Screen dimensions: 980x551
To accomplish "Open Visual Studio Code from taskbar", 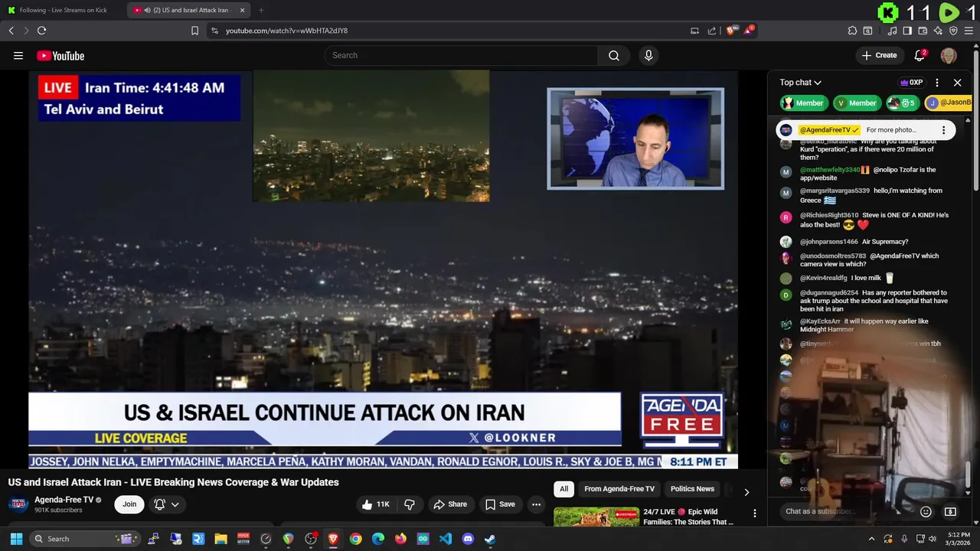I will 446,539.
